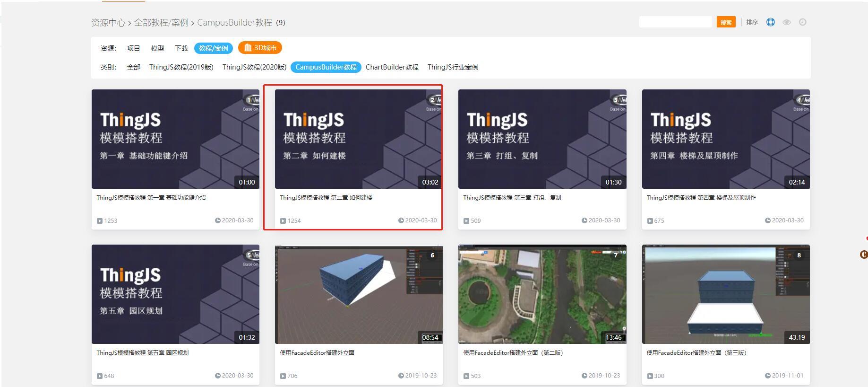Click clock icon on 第三章 打组、复制 card
Viewport: 868px width, 387px height.
584,220
